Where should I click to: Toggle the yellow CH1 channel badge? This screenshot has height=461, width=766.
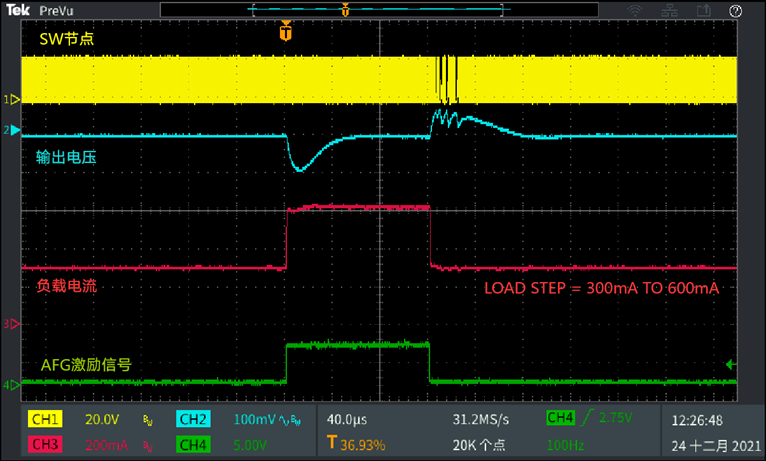coord(45,420)
